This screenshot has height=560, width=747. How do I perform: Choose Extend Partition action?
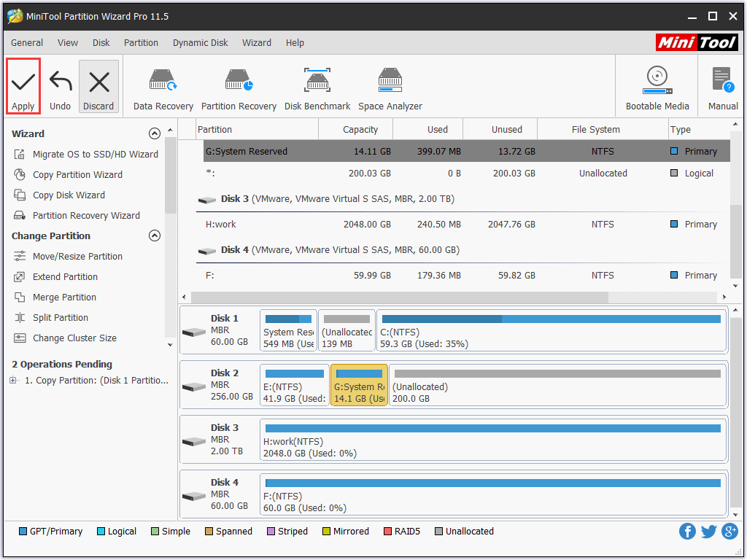(65, 276)
